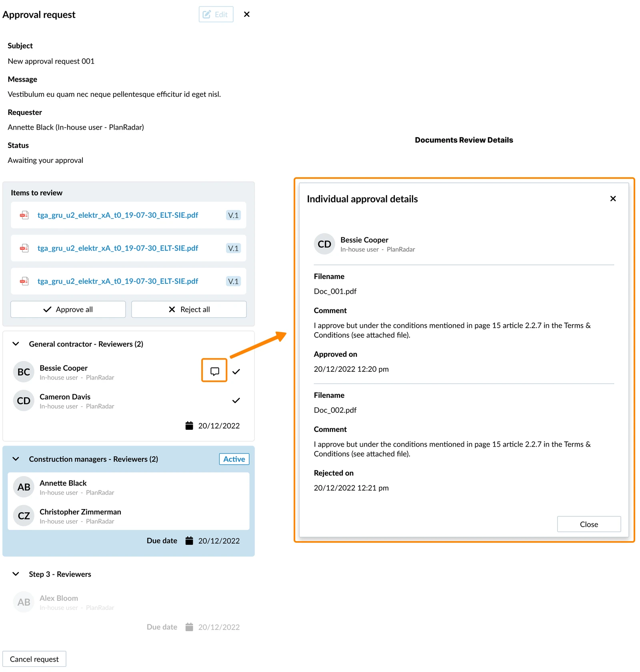This screenshot has width=640, height=672.
Task: Click the Active badge on Construction managers
Action: [234, 459]
